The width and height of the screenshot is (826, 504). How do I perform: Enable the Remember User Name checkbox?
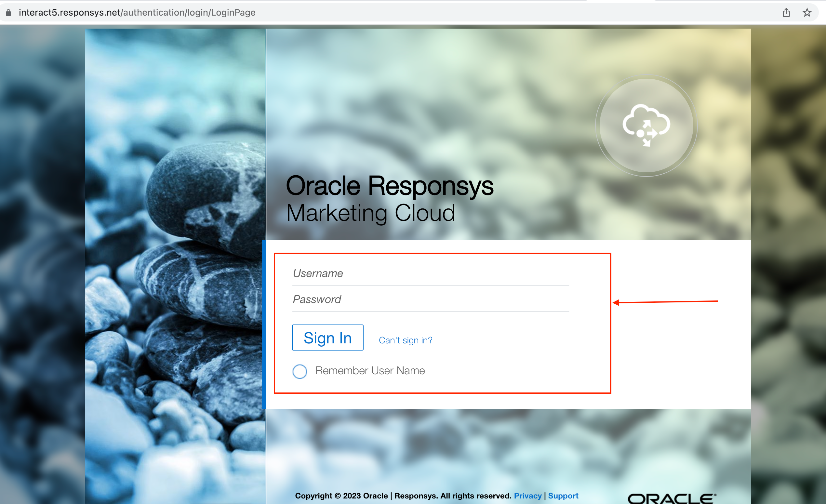300,371
